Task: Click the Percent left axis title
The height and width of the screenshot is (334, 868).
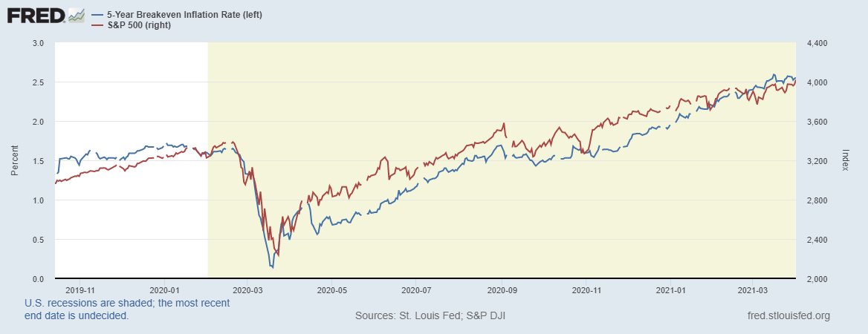Action: 15,161
